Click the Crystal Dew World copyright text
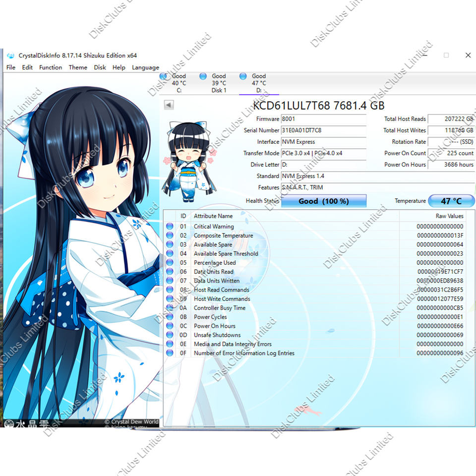Image resolution: width=476 pixels, height=476 pixels. pyautogui.click(x=131, y=421)
